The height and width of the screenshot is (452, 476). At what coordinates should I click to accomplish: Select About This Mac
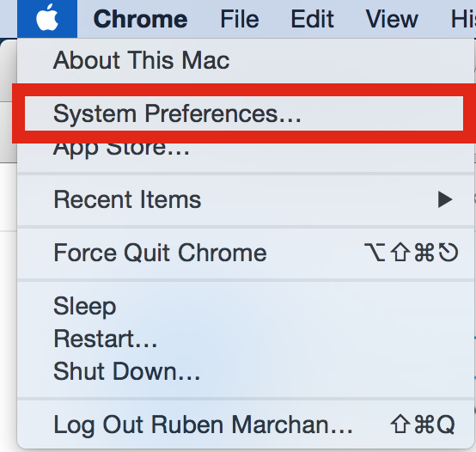tap(142, 60)
